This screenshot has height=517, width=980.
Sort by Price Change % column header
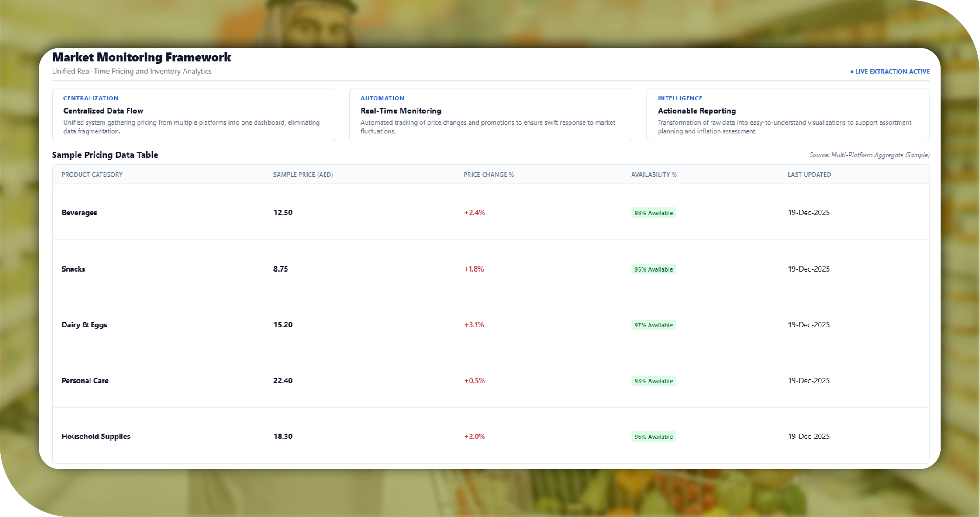pos(488,175)
